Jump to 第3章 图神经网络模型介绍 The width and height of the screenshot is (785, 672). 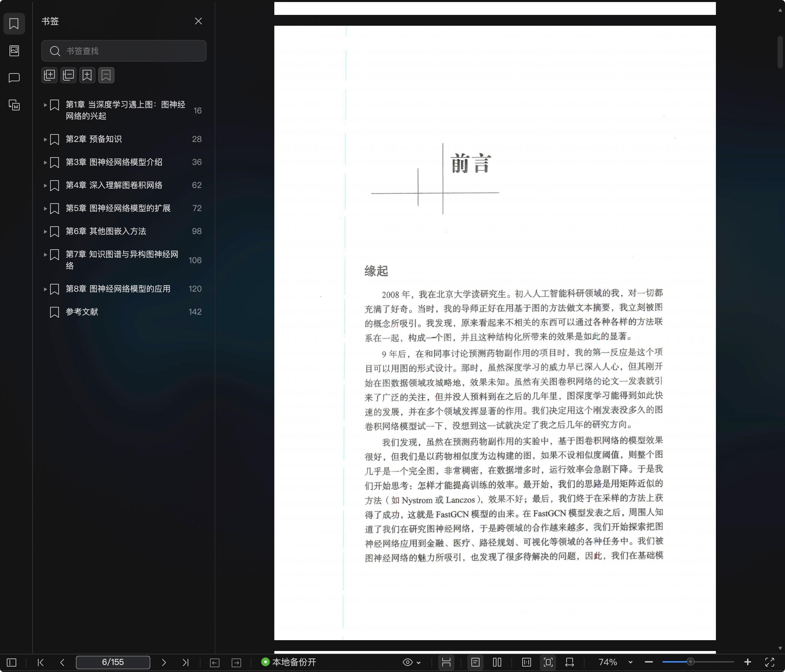pos(114,162)
